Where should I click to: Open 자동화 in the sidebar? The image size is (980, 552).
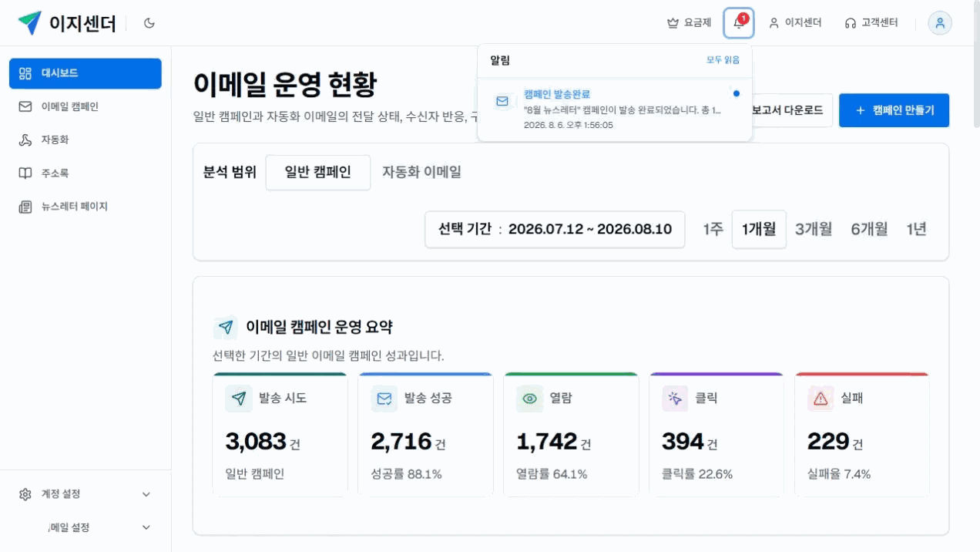[86, 140]
